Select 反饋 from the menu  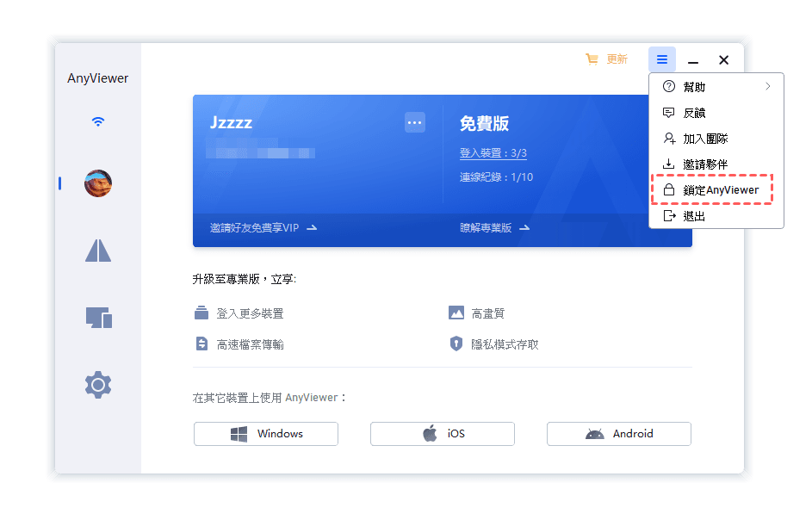click(716, 113)
